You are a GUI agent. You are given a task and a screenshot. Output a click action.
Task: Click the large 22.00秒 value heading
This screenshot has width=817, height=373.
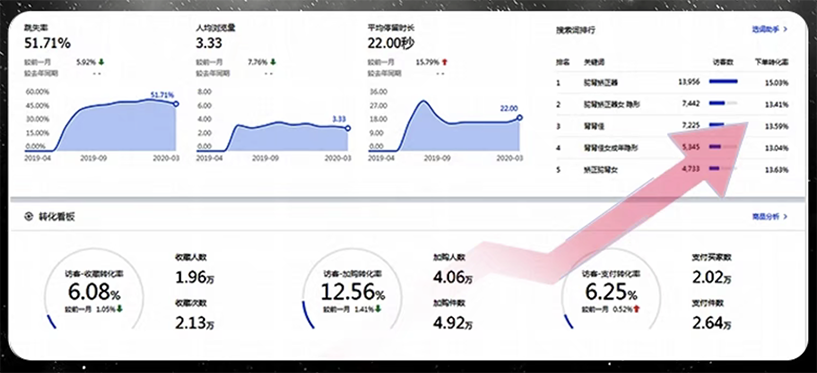(391, 44)
